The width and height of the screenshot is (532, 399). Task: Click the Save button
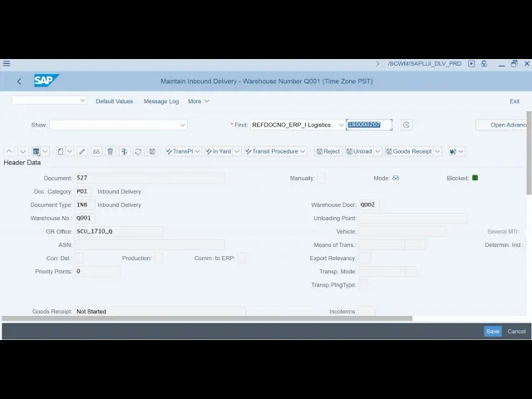(x=493, y=331)
